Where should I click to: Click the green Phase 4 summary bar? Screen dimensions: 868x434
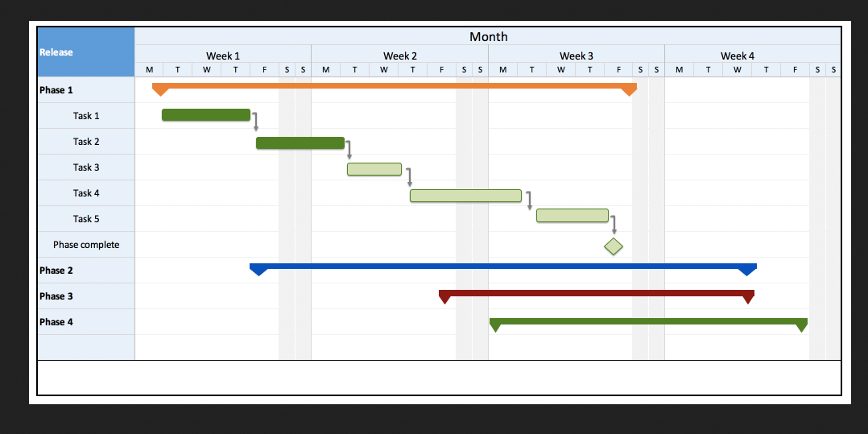click(x=649, y=324)
